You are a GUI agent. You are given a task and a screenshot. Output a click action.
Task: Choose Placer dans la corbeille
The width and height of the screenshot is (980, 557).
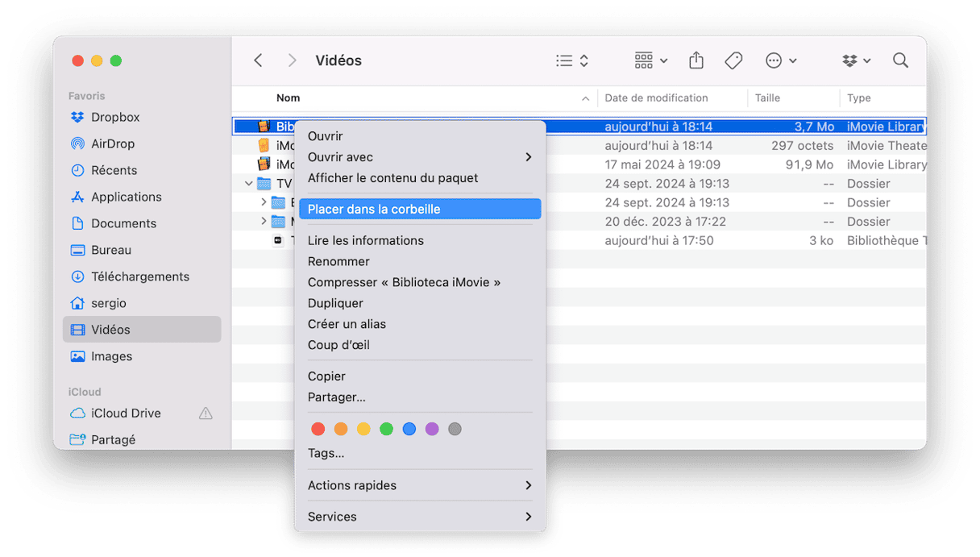coord(420,209)
